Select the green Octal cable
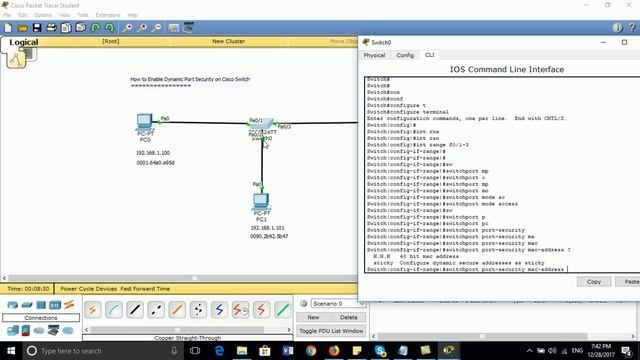The image size is (640, 360). 282,310
